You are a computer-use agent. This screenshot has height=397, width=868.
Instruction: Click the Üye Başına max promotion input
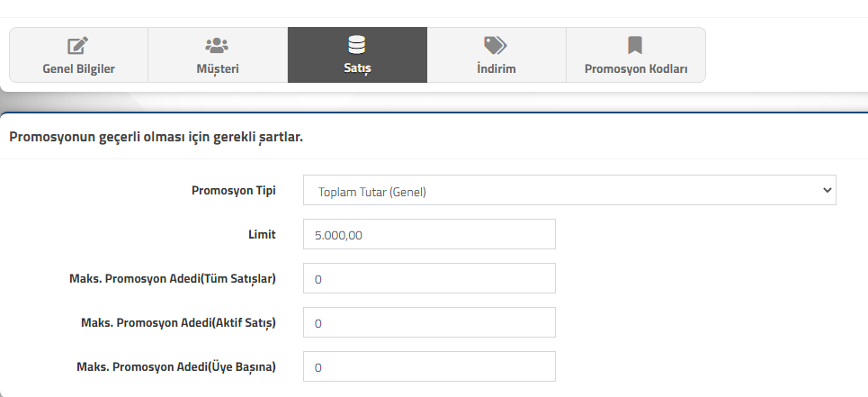click(x=429, y=366)
